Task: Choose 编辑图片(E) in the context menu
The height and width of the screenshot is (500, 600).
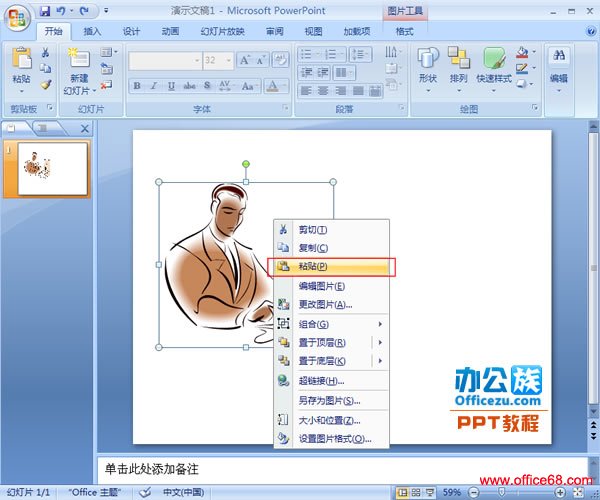Action: pos(331,286)
